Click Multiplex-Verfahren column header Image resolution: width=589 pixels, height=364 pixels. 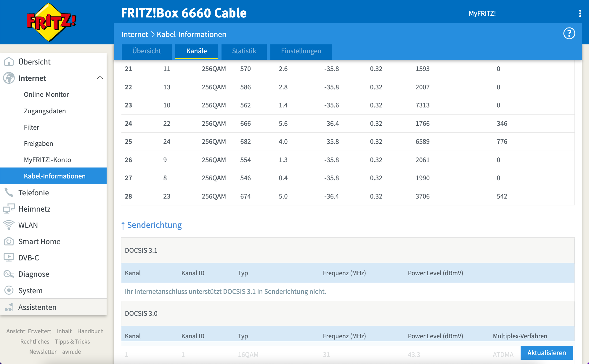pos(520,336)
